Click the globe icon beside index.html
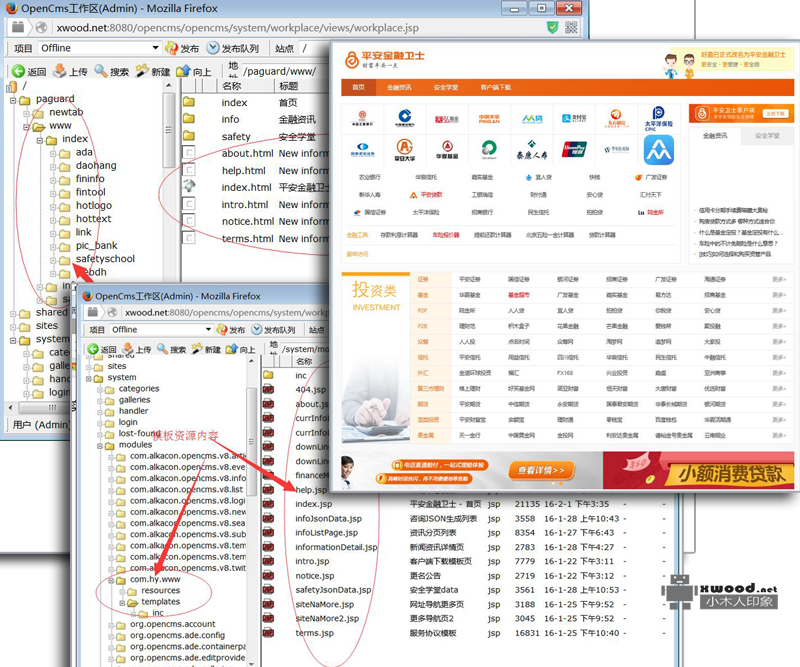This screenshot has height=667, width=800. coord(189,186)
